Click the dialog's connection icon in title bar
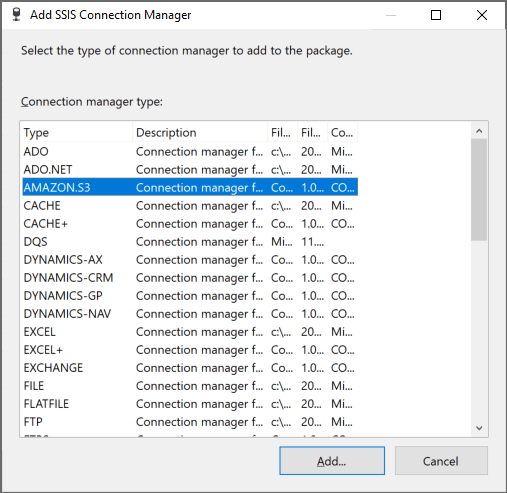The image size is (507, 493). (16, 15)
